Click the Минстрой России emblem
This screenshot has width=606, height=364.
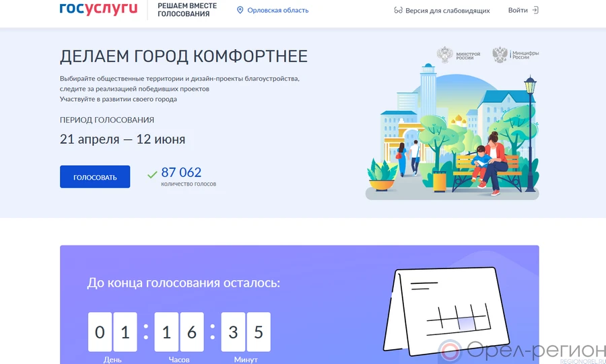pyautogui.click(x=445, y=54)
